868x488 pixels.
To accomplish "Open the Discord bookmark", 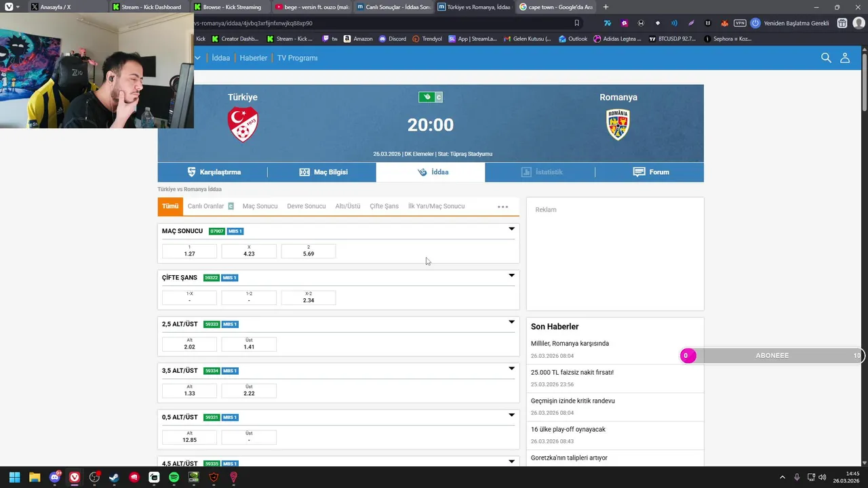I will coord(393,39).
